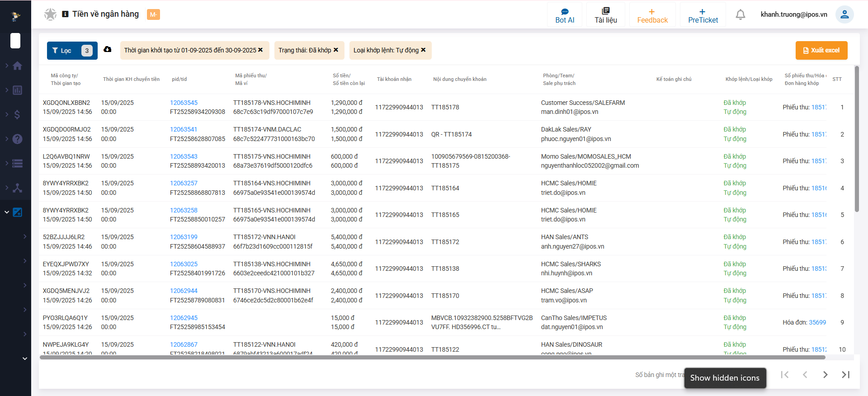Screen dimensions: 868x396
Task: Go to next page of records
Action: tap(826, 375)
